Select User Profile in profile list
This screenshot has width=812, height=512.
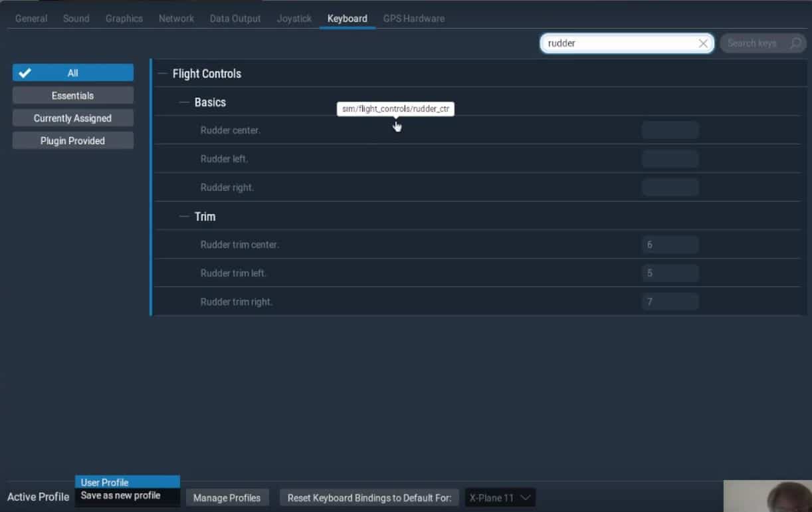(x=105, y=482)
